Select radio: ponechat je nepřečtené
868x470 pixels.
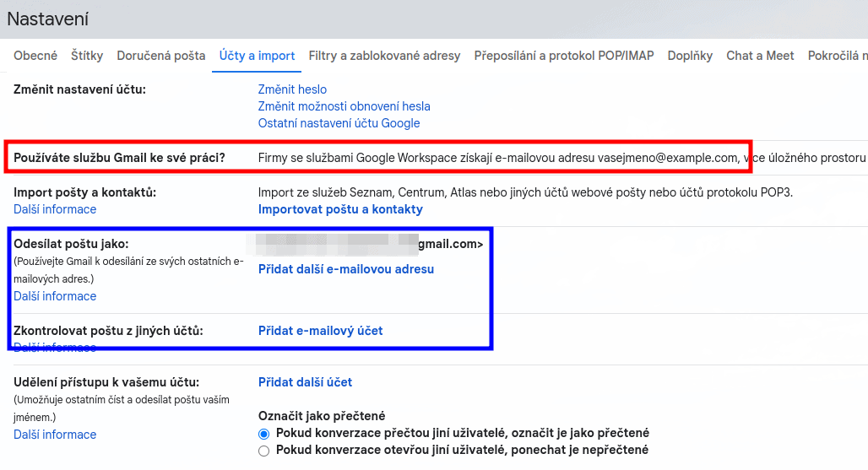(264, 451)
